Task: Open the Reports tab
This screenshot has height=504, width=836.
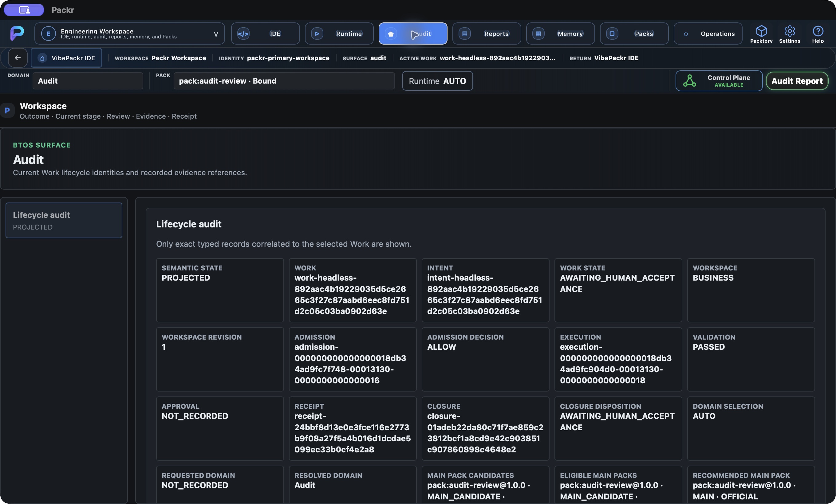Action: pos(487,33)
